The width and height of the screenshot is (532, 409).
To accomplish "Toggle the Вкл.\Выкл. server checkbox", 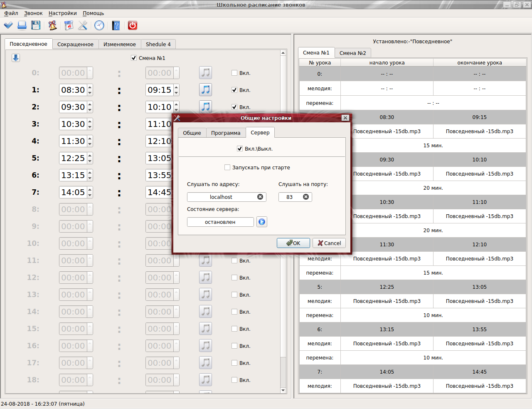I will pyautogui.click(x=240, y=149).
